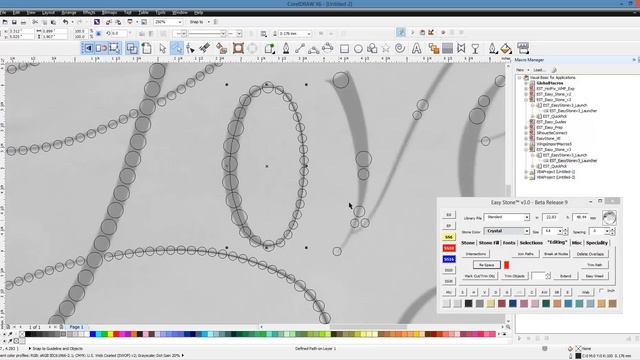Click the Easy Weed button
640x360 pixels.
(x=594, y=276)
